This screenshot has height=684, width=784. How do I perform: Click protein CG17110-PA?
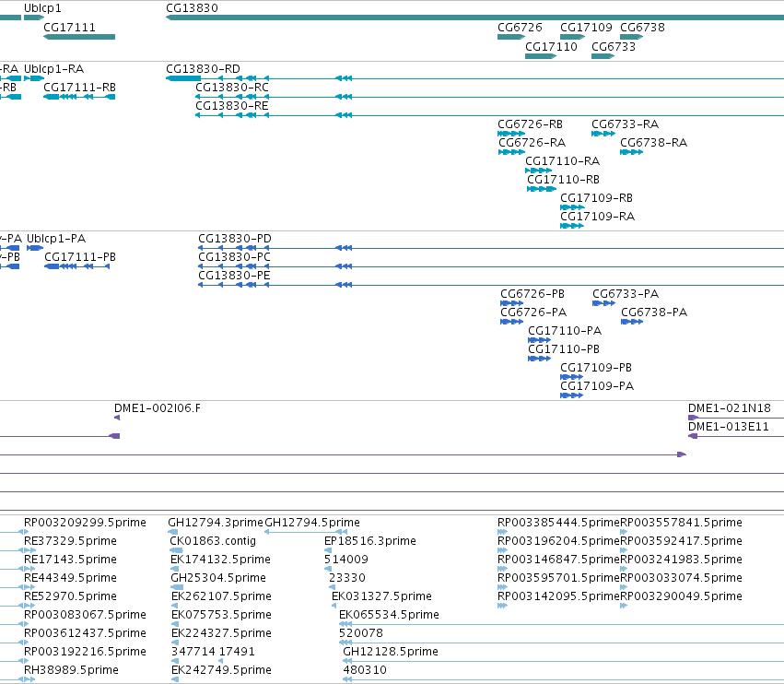coord(540,340)
